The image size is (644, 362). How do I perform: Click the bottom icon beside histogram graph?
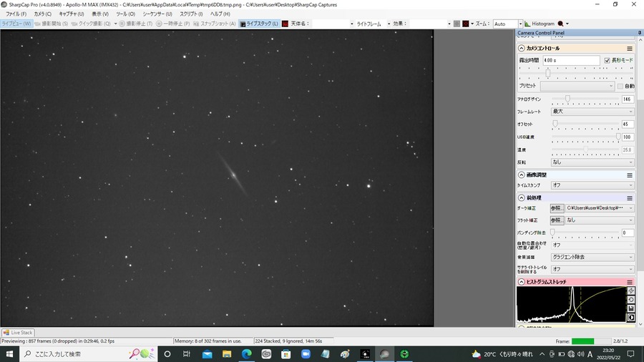631,318
